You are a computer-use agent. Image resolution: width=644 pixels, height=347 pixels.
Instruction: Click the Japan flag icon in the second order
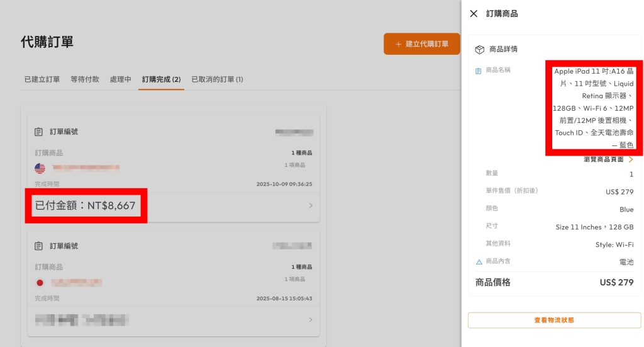40,282
